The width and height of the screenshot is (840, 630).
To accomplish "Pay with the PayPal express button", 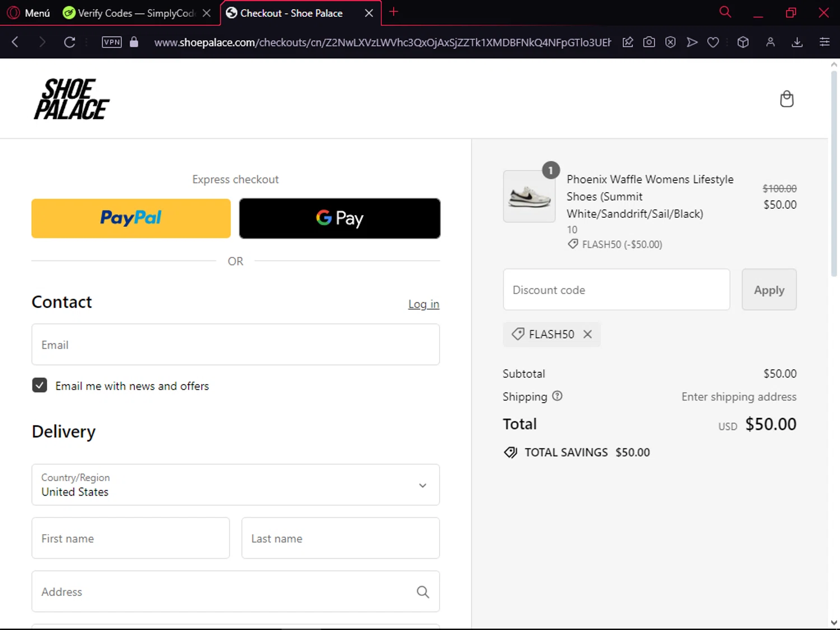I will click(x=131, y=218).
